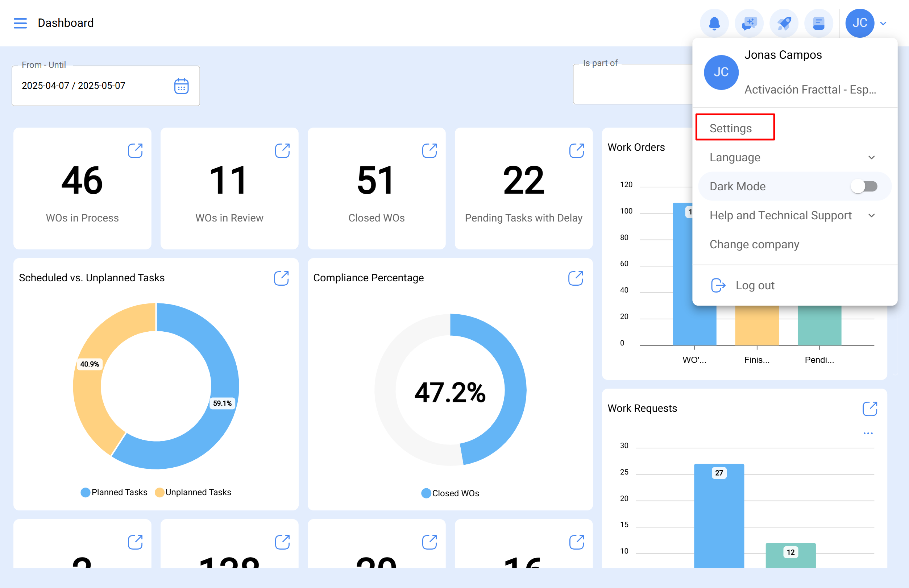
Task: Select Change company
Action: click(x=754, y=244)
